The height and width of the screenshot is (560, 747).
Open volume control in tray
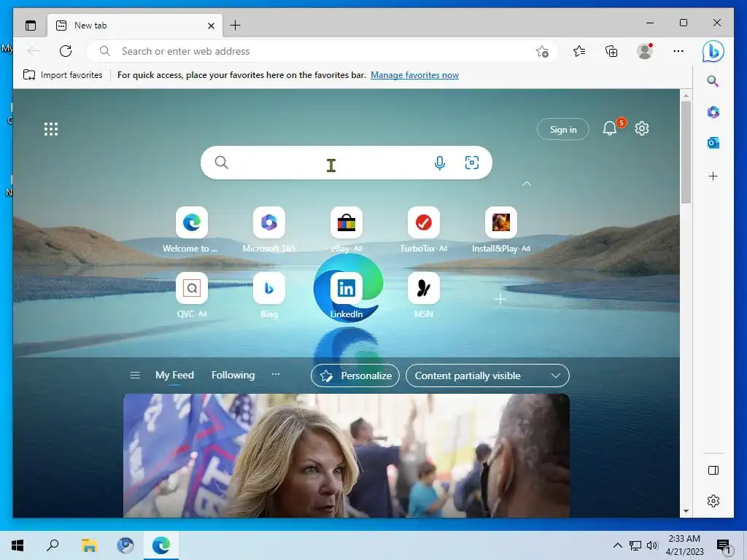tap(652, 545)
